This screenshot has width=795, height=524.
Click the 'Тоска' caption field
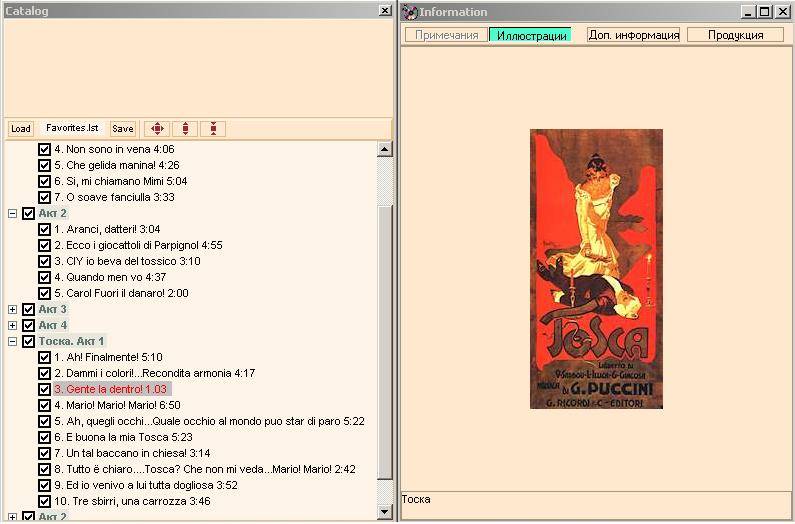coord(596,505)
